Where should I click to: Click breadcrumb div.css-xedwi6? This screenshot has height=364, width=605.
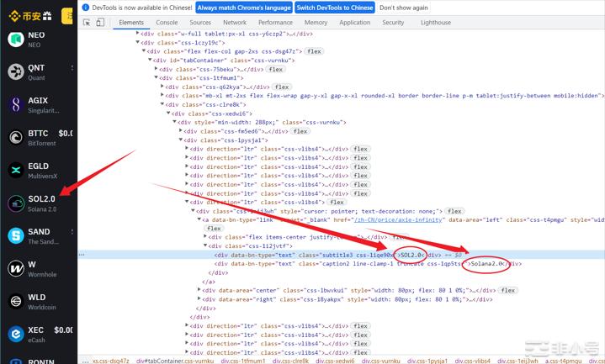click(x=335, y=361)
